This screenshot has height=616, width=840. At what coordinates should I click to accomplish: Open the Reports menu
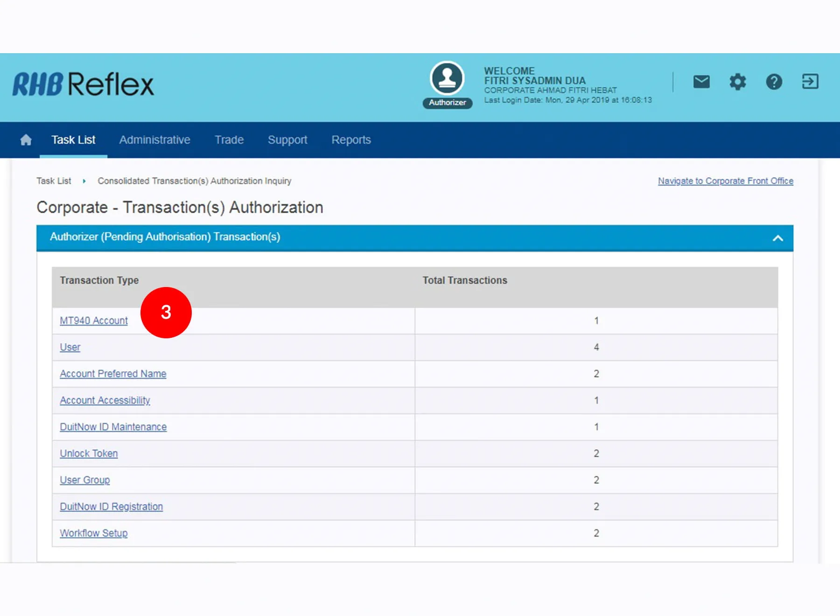tap(351, 140)
